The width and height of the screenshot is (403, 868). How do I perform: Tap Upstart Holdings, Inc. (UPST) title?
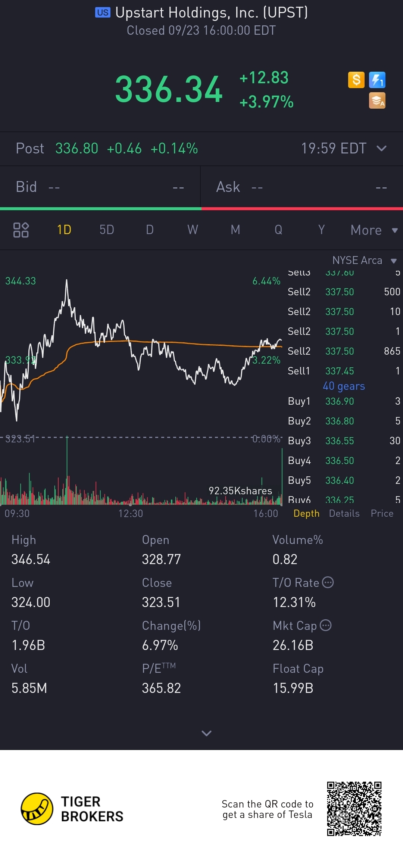[212, 13]
